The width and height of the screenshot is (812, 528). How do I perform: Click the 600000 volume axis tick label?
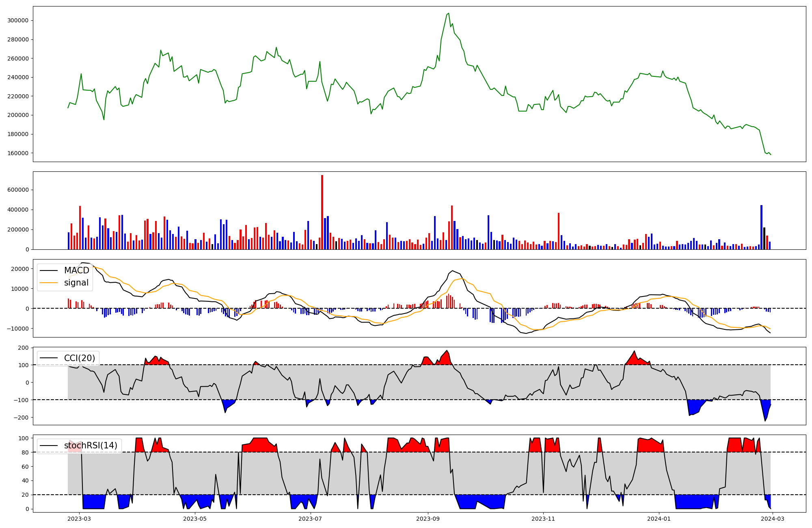click(18, 190)
